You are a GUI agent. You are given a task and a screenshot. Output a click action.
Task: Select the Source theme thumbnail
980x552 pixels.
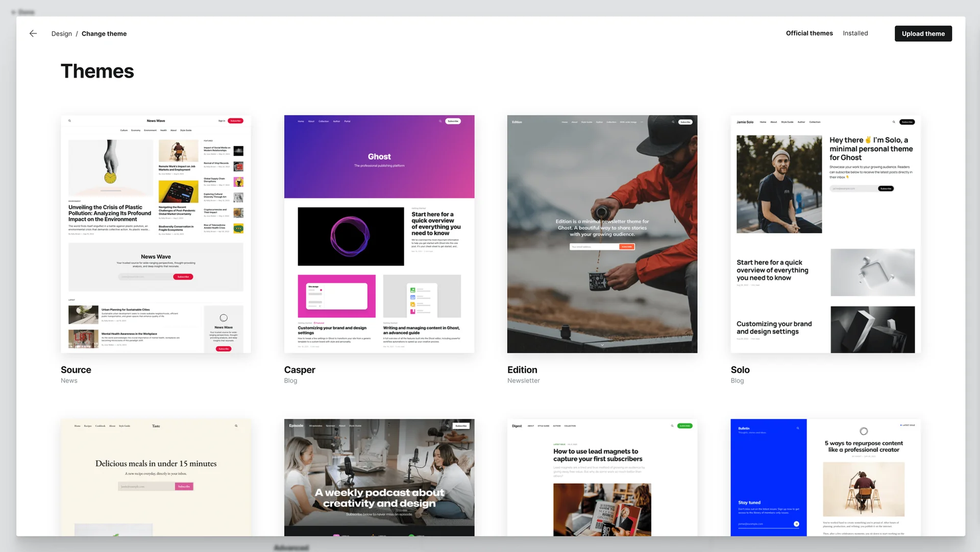(x=156, y=234)
